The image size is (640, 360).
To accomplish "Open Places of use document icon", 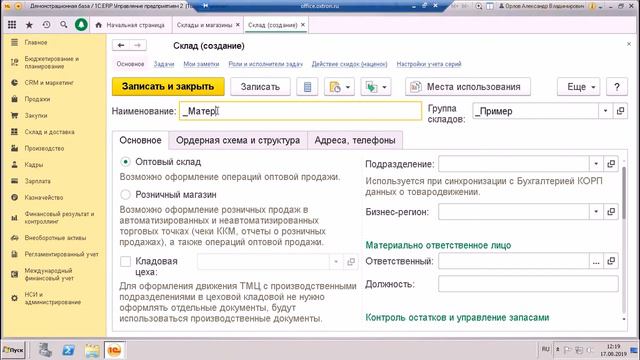I will click(x=416, y=87).
